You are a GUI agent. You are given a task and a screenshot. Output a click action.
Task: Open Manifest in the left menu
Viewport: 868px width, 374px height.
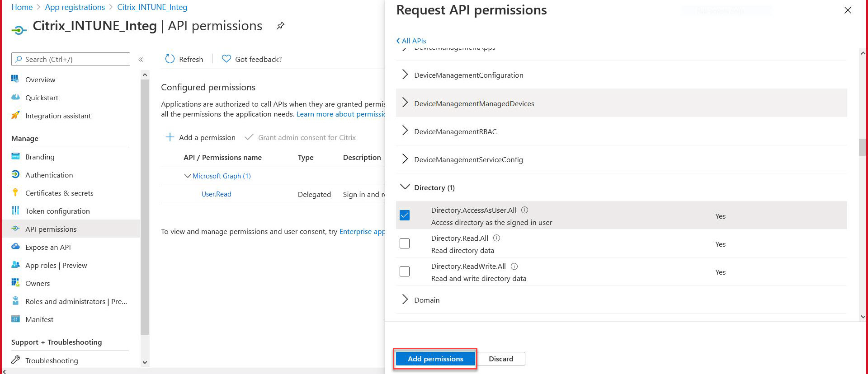click(x=39, y=319)
